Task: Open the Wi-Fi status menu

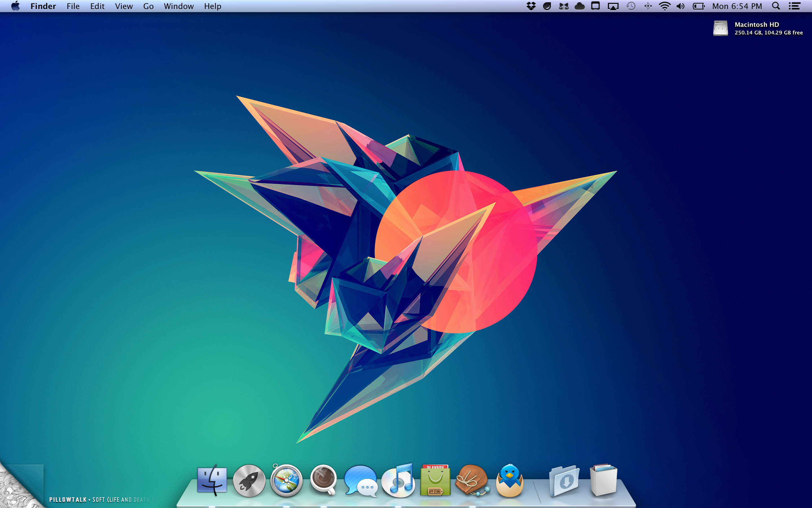Action: [664, 6]
